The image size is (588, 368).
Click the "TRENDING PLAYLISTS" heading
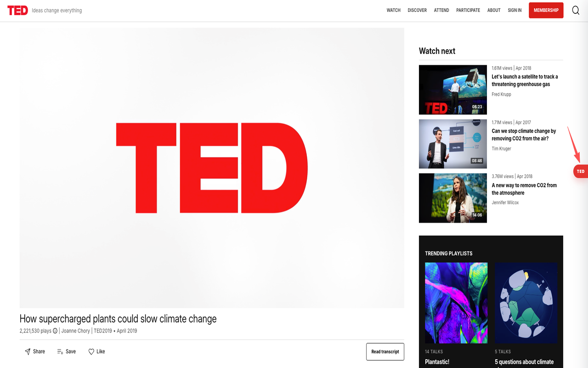(x=449, y=253)
